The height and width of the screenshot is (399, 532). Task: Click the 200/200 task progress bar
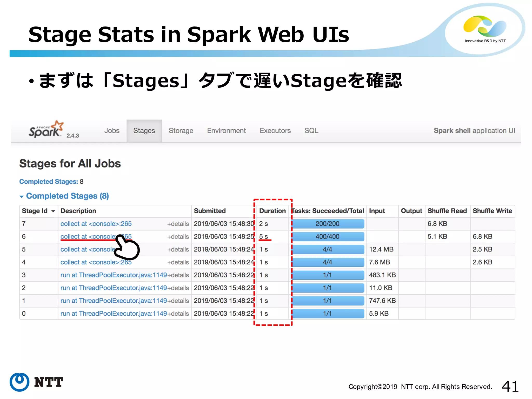(327, 224)
